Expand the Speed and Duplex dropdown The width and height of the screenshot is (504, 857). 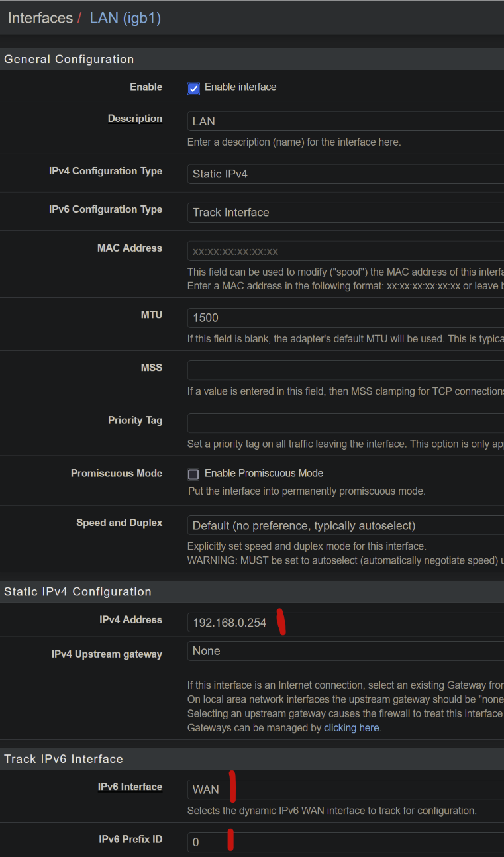click(x=346, y=526)
